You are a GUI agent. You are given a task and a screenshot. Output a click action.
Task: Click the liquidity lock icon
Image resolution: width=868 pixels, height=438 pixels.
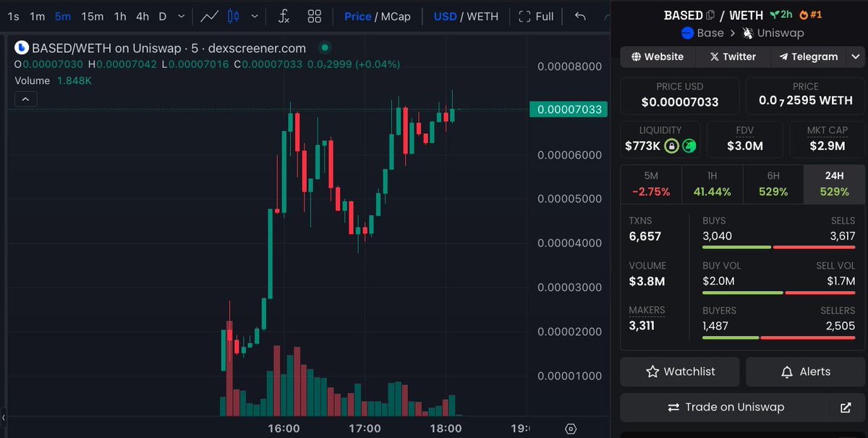click(671, 146)
